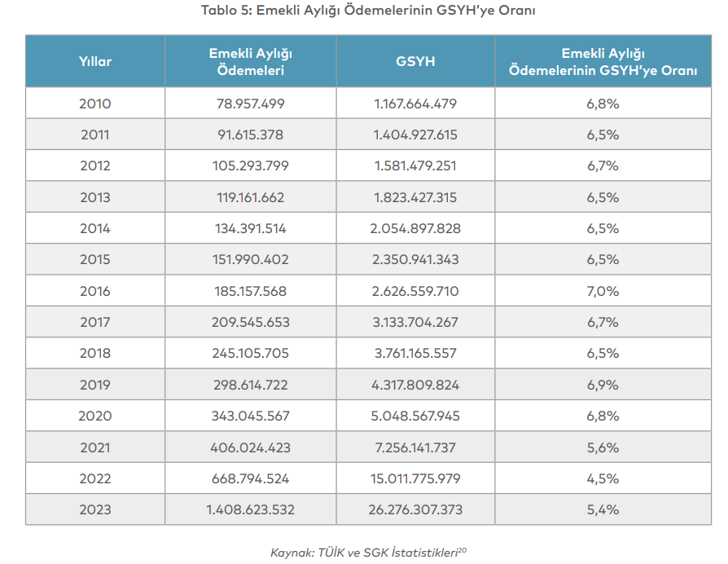Screen dimensions: 728x564
Task: Select the year 2018 cell
Action: [x=95, y=354]
